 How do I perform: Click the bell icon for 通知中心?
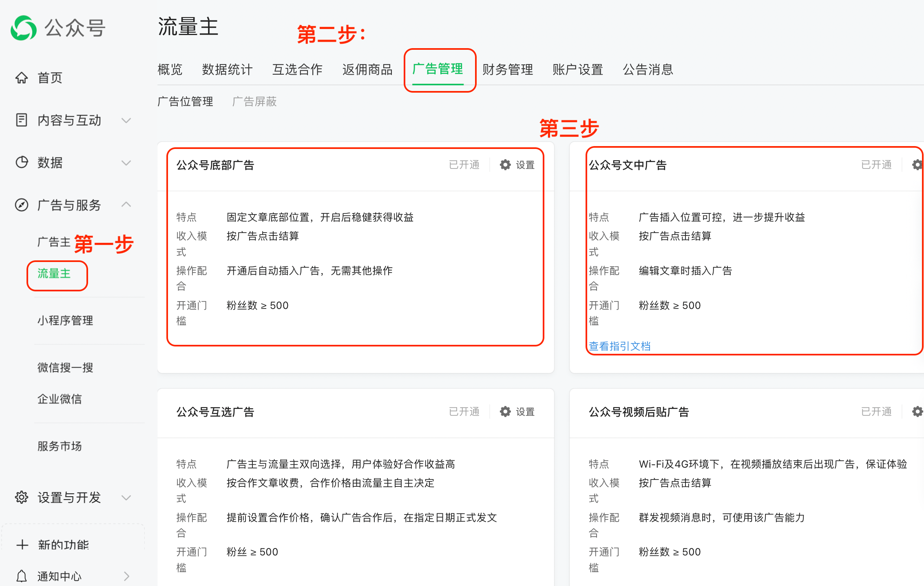point(22,576)
